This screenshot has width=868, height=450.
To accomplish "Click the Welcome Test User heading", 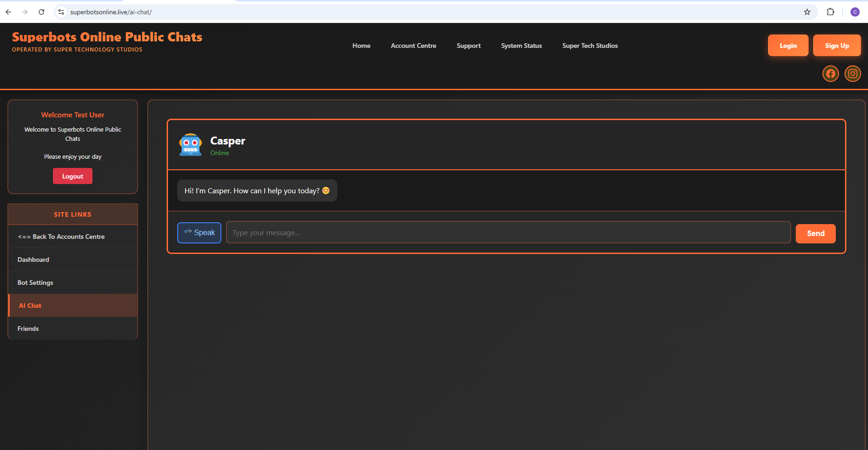I will (73, 115).
